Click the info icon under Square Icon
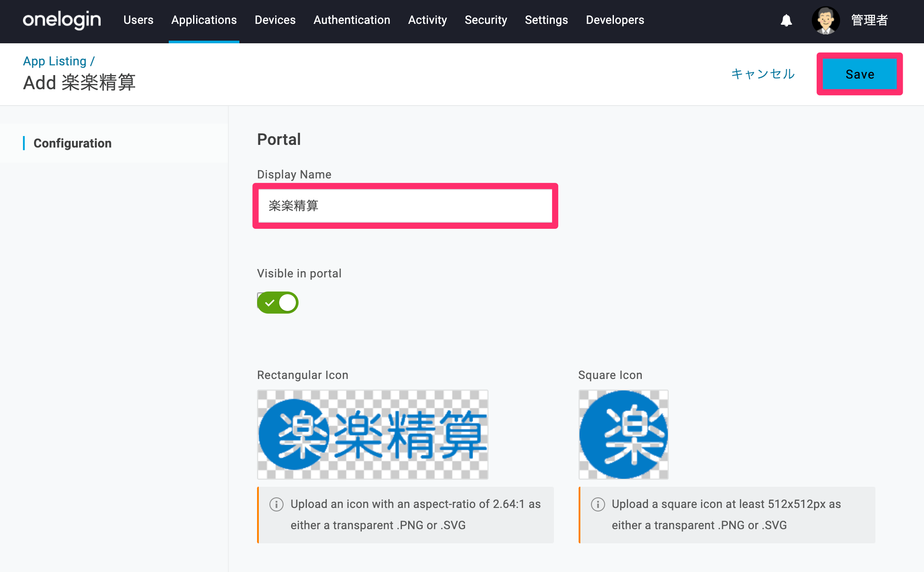 [598, 504]
